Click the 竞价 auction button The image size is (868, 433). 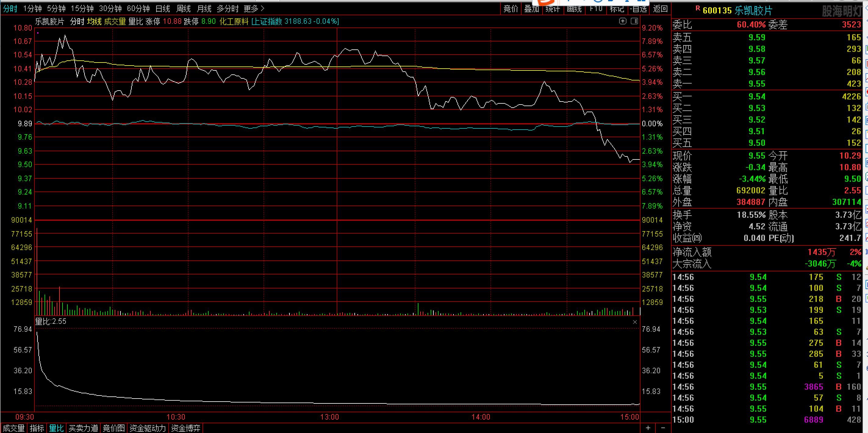[x=511, y=9]
